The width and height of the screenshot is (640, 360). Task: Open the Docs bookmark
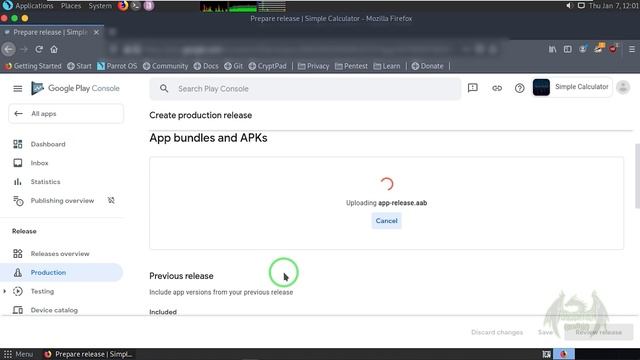click(206, 66)
